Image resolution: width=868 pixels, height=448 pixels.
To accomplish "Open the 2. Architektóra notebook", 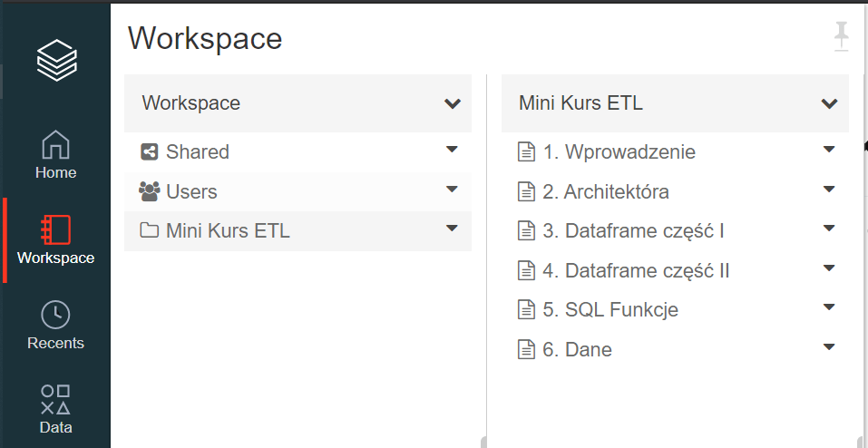I will pos(606,191).
